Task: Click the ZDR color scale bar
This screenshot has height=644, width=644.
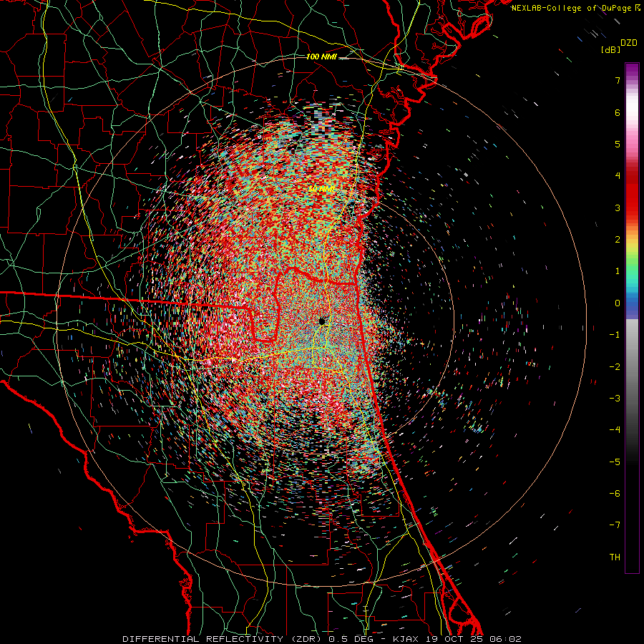Action: (632, 318)
